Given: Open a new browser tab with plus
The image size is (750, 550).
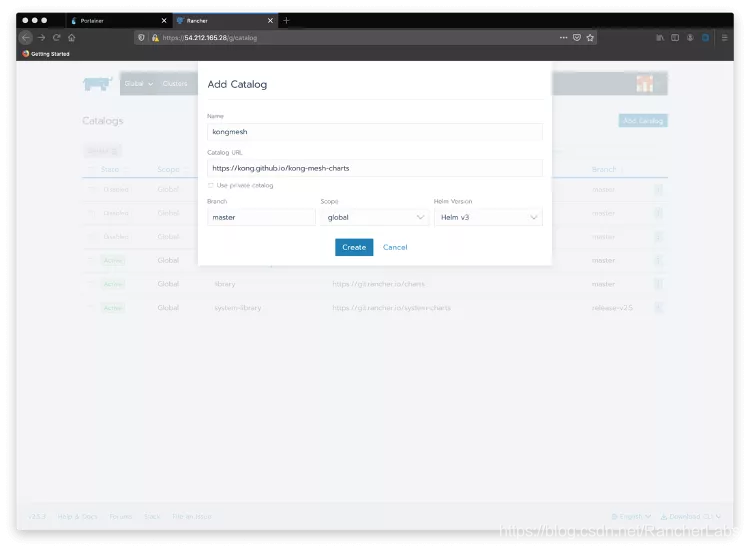Looking at the screenshot, I should [286, 20].
